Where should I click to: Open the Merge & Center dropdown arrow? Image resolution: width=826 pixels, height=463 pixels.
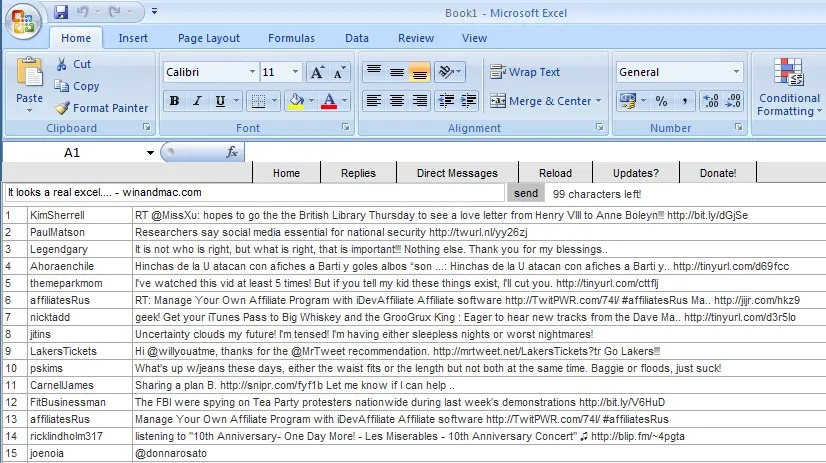[x=598, y=101]
